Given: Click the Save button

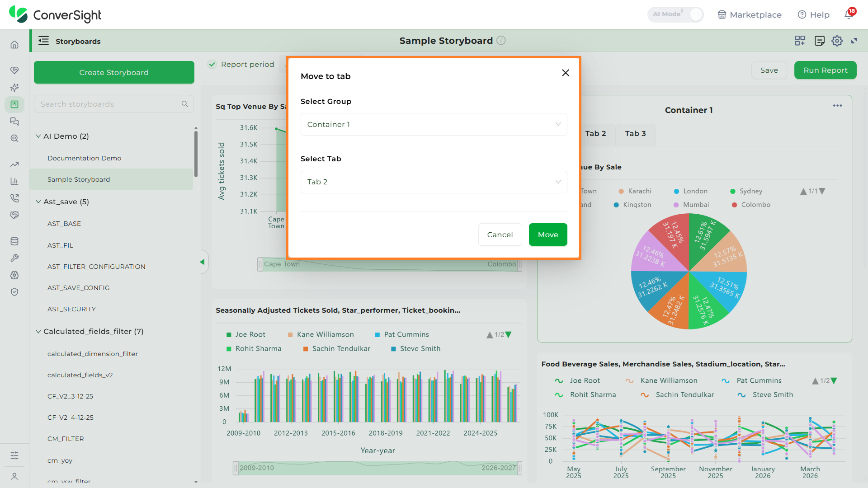Looking at the screenshot, I should pyautogui.click(x=769, y=70).
